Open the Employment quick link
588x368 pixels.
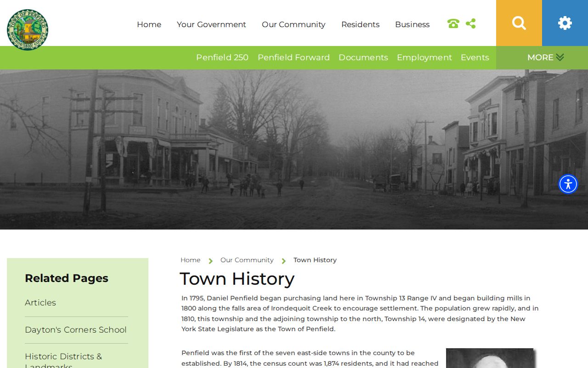[x=424, y=57]
